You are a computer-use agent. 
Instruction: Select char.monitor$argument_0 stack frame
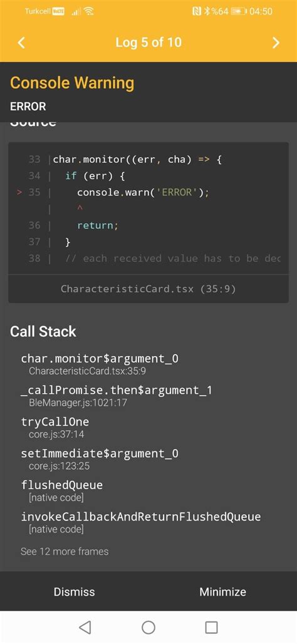[100, 364]
